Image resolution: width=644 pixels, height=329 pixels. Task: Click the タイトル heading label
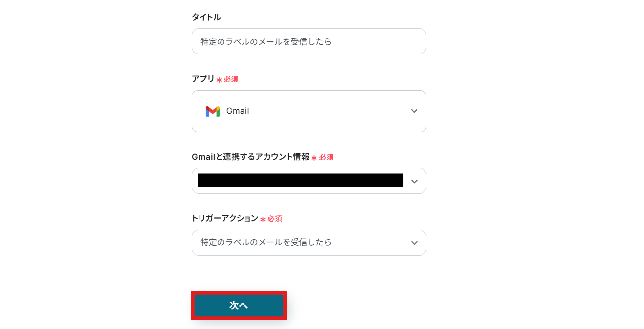[206, 16]
